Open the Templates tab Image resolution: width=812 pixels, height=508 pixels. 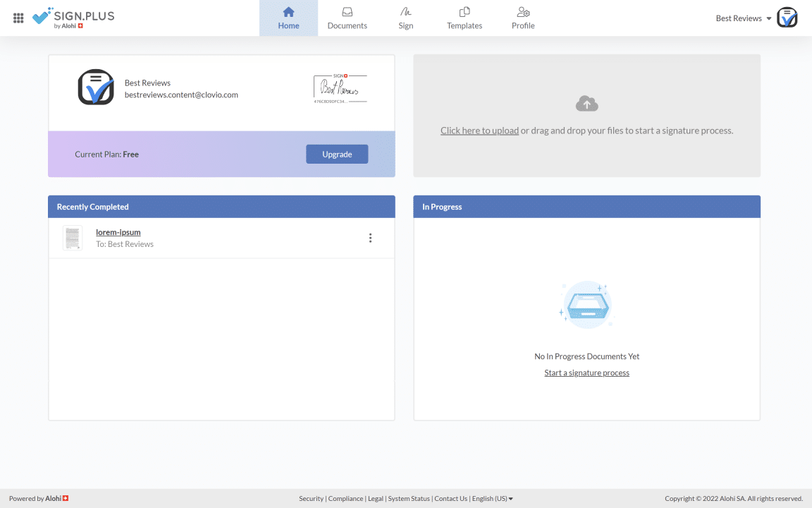click(464, 18)
